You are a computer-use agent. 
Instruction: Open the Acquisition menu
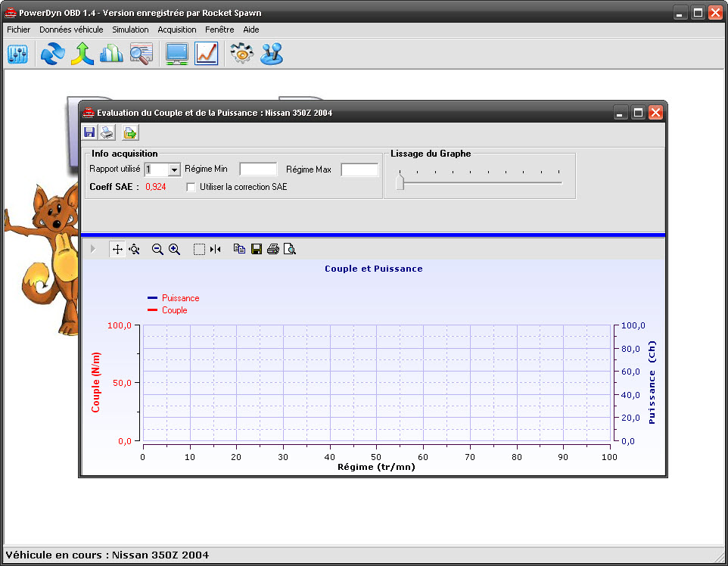[177, 30]
